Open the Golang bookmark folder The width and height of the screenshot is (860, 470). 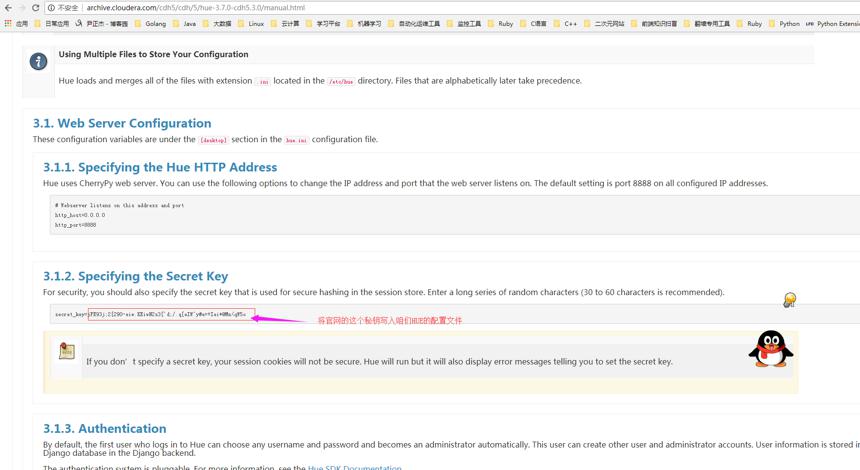150,24
